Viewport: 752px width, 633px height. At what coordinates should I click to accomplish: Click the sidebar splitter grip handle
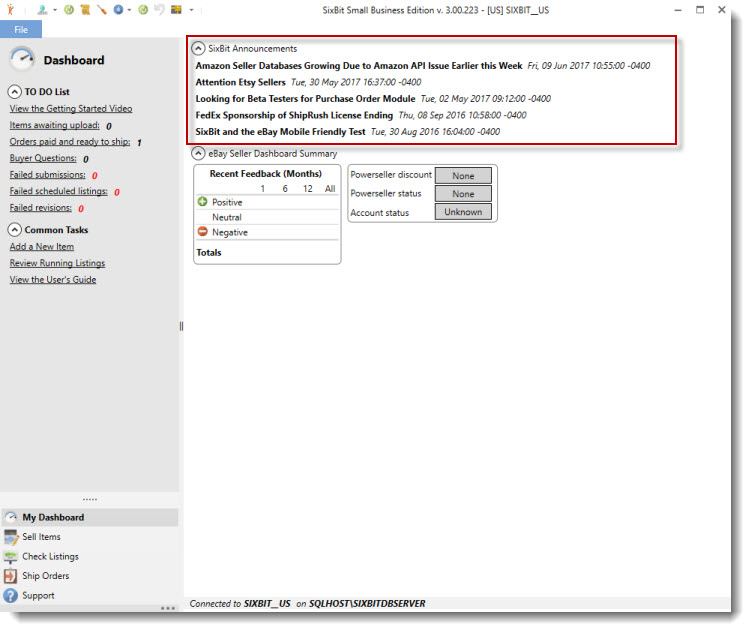(181, 327)
